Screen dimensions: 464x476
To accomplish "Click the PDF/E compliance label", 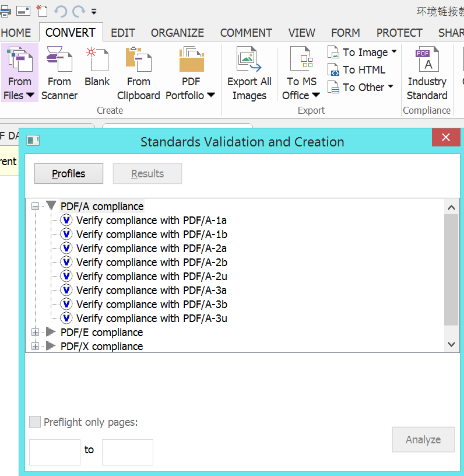I will [x=101, y=332].
